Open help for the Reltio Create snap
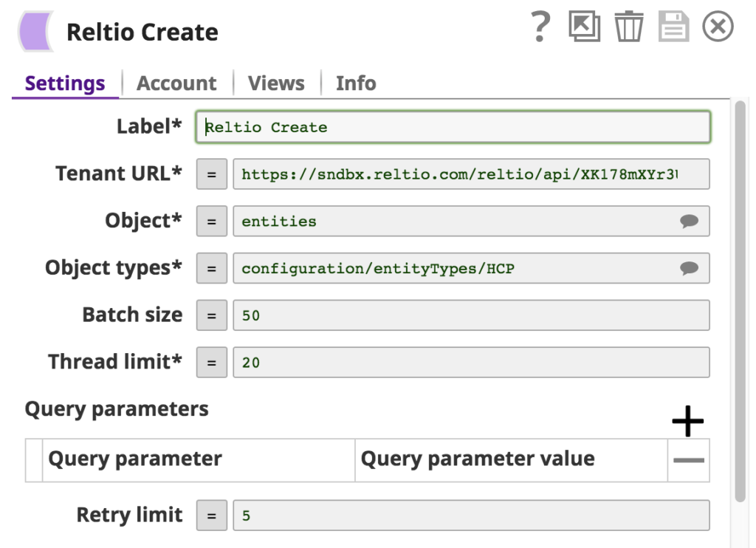The width and height of the screenshot is (756, 548). (x=540, y=27)
